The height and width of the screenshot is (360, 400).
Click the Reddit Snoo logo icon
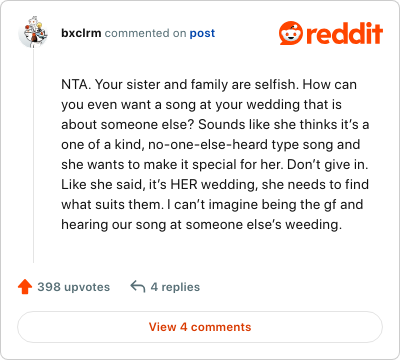pos(291,33)
